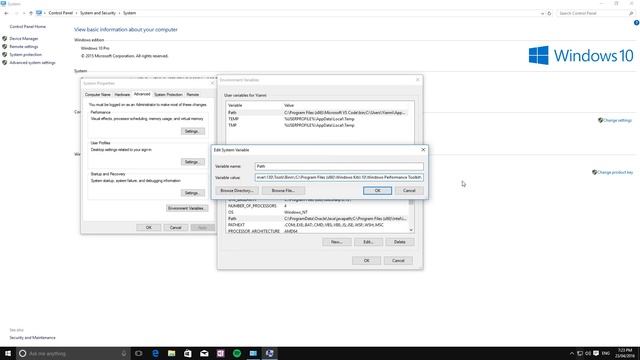
Task: Click Cancel in Edit System Variable
Action: [x=409, y=191]
